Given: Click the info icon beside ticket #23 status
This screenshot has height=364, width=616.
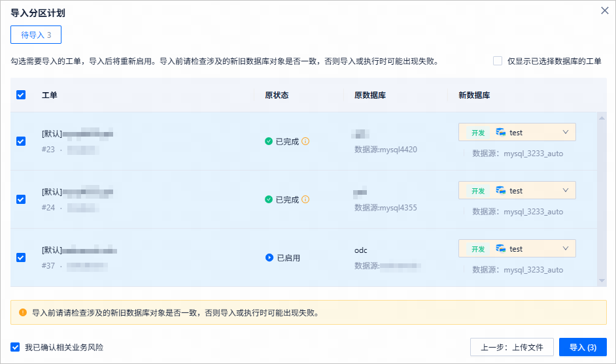Looking at the screenshot, I should tap(305, 141).
